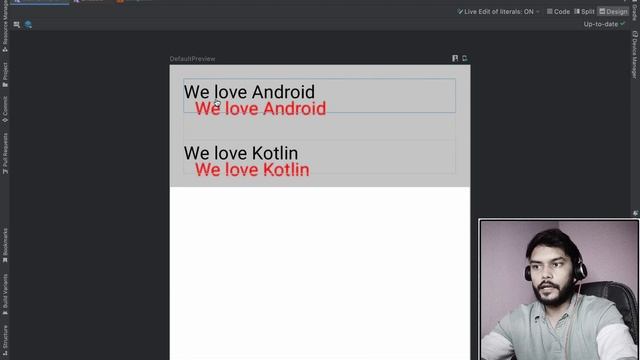
Task: Click the blue layers icon in preview toolbar
Action: [x=28, y=24]
